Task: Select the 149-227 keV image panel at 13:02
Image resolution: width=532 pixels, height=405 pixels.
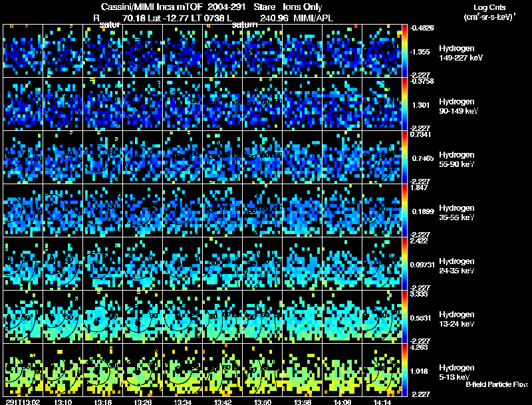Action: tap(23, 51)
